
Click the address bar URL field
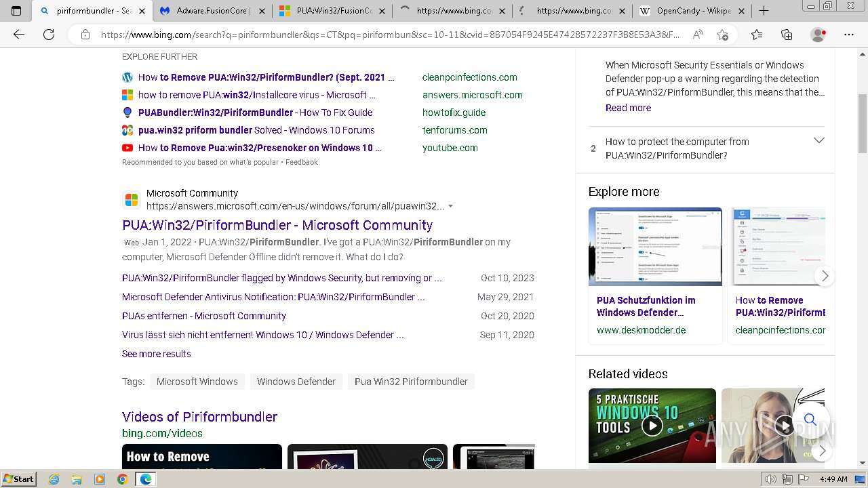(x=390, y=35)
